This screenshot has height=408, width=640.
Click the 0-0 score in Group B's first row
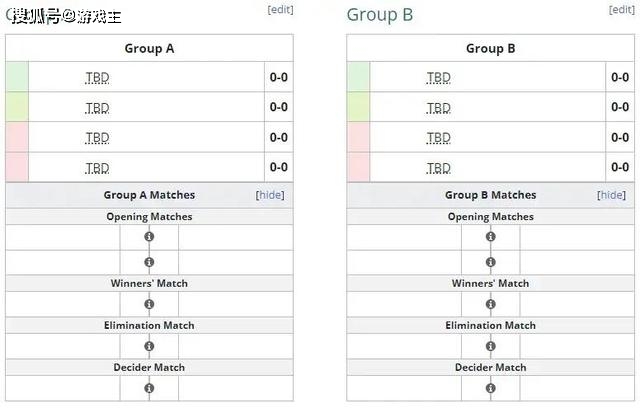pos(620,77)
